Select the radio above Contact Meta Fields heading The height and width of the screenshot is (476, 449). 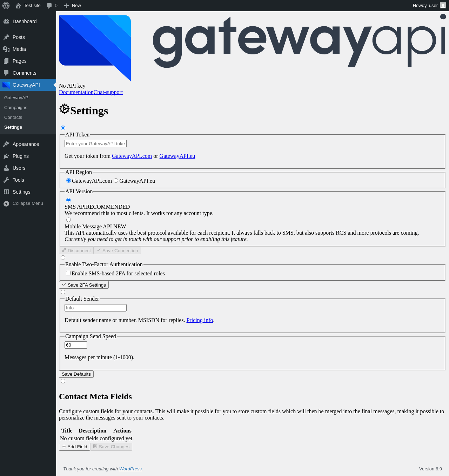(63, 381)
